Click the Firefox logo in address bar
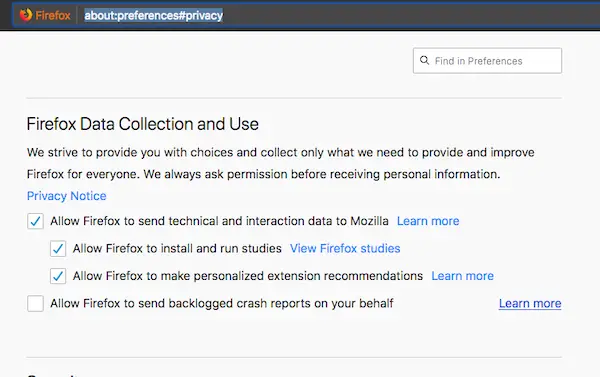The image size is (600, 377). [x=26, y=15]
